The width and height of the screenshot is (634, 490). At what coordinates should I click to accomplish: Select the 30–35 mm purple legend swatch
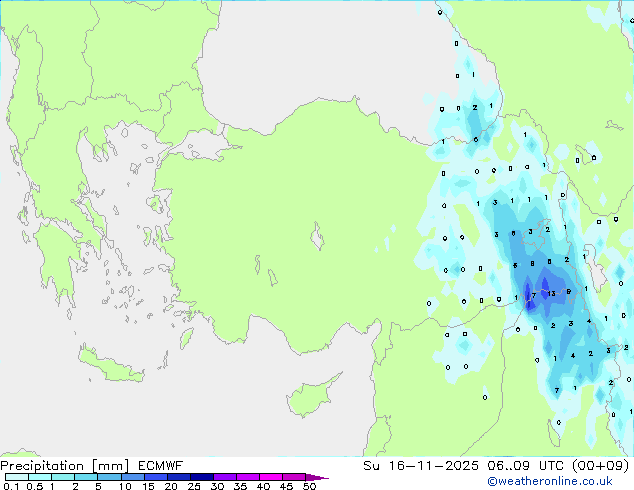click(225, 477)
